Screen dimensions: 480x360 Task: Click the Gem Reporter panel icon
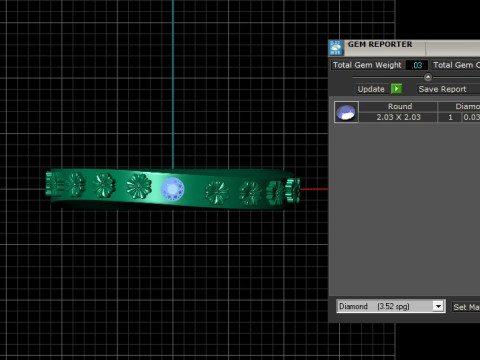335,48
